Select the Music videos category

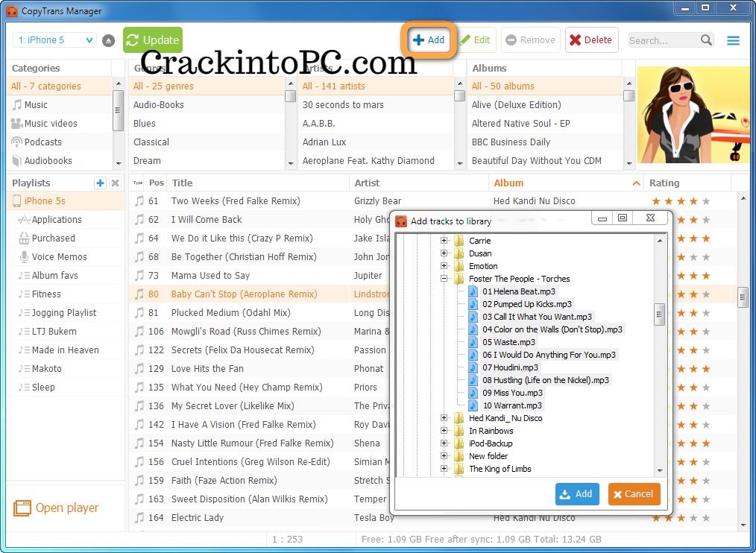60,124
